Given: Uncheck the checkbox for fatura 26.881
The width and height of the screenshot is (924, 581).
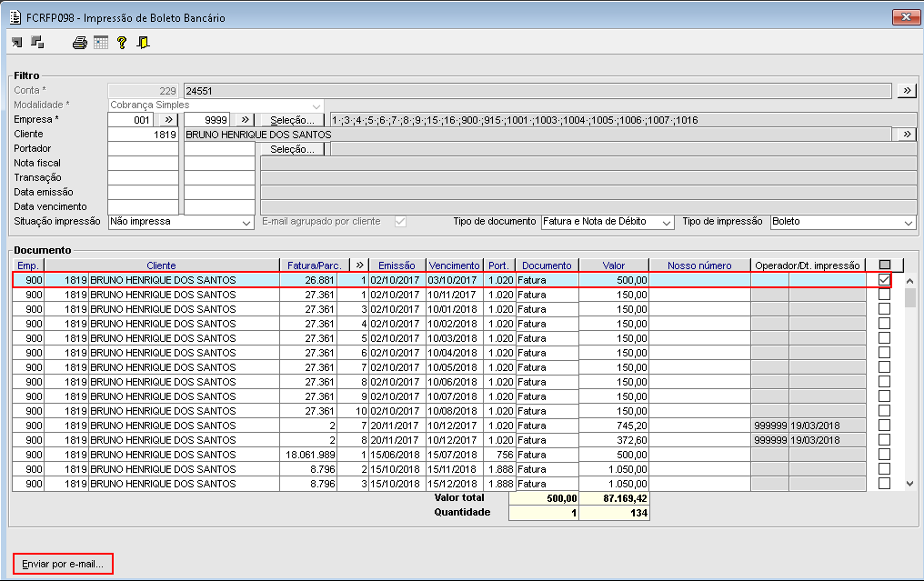Looking at the screenshot, I should [x=884, y=280].
